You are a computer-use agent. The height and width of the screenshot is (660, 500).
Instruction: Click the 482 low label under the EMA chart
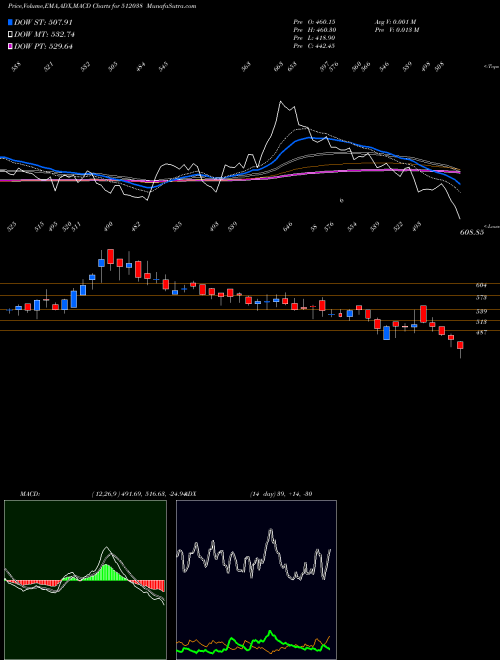pos(135,227)
